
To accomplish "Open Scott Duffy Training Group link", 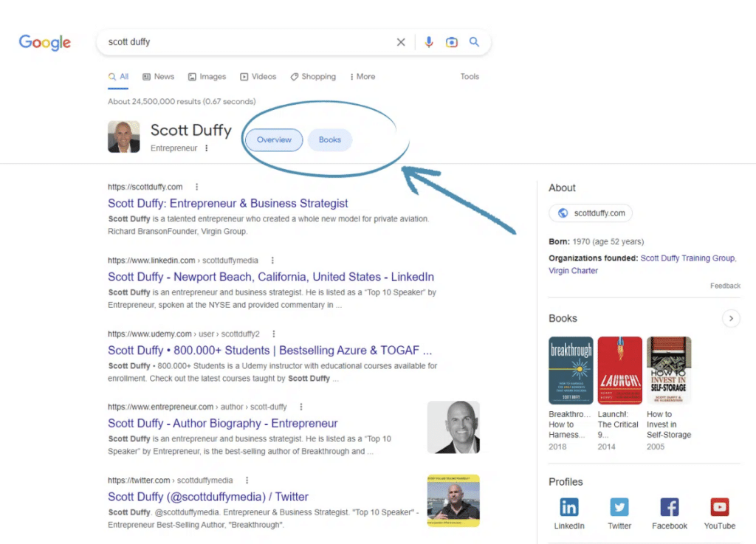I will [x=688, y=258].
